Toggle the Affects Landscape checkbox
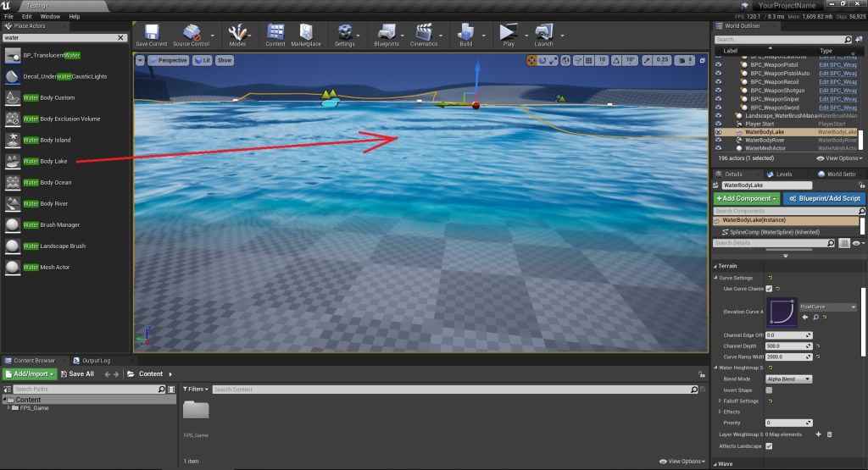 [x=769, y=445]
